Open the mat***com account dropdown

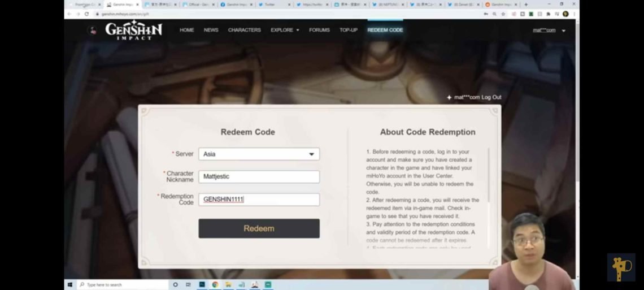tap(549, 30)
